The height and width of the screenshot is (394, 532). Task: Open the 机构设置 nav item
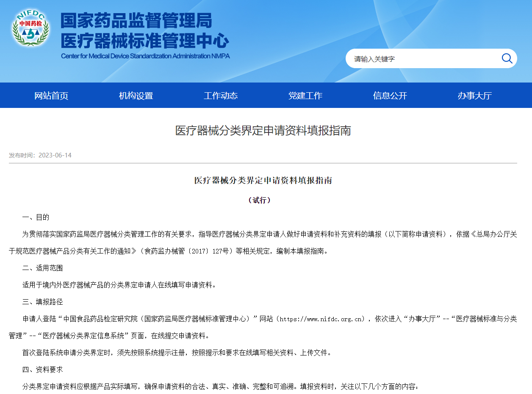click(136, 96)
